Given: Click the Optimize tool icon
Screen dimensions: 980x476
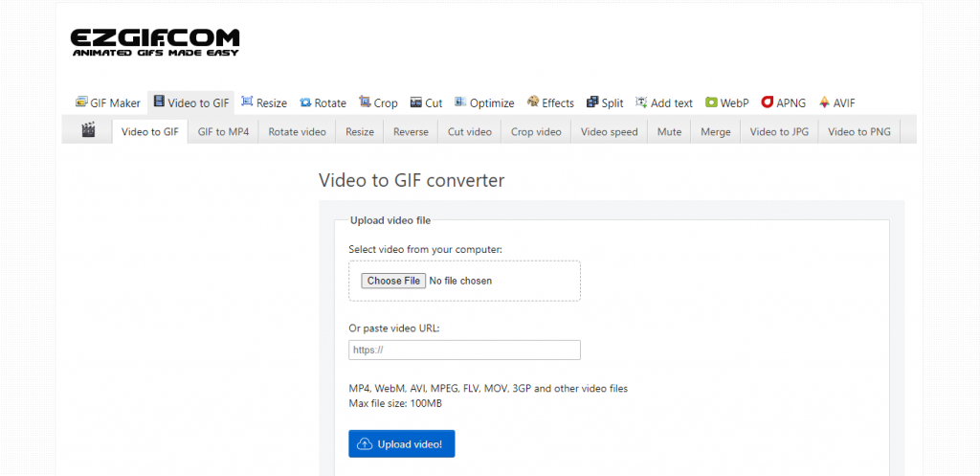Looking at the screenshot, I should click(460, 102).
